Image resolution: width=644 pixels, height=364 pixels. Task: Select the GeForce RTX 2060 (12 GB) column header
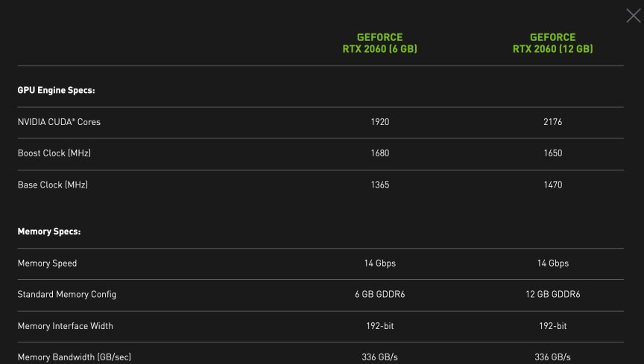pos(553,43)
